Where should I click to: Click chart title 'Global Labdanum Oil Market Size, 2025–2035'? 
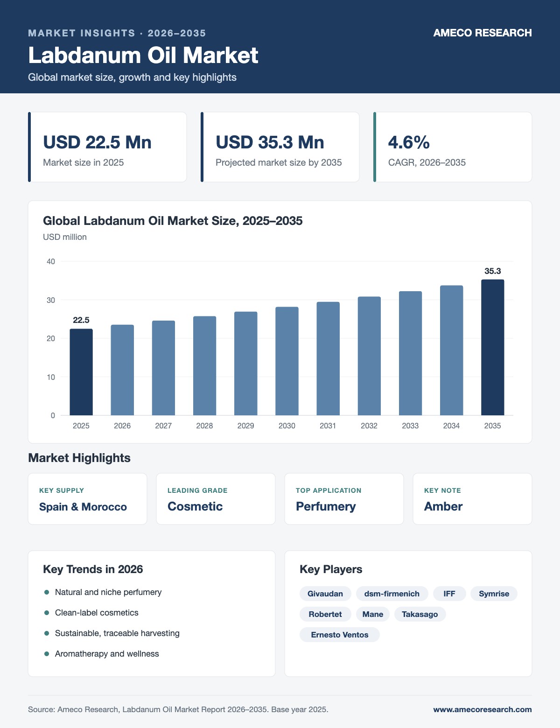[x=173, y=221]
